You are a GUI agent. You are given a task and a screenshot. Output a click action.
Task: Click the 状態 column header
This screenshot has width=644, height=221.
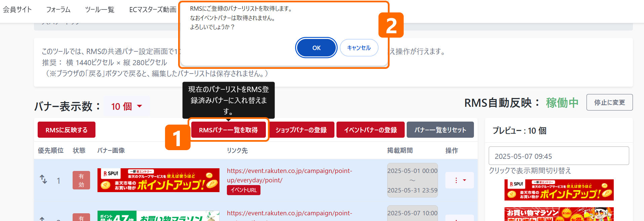click(x=79, y=150)
